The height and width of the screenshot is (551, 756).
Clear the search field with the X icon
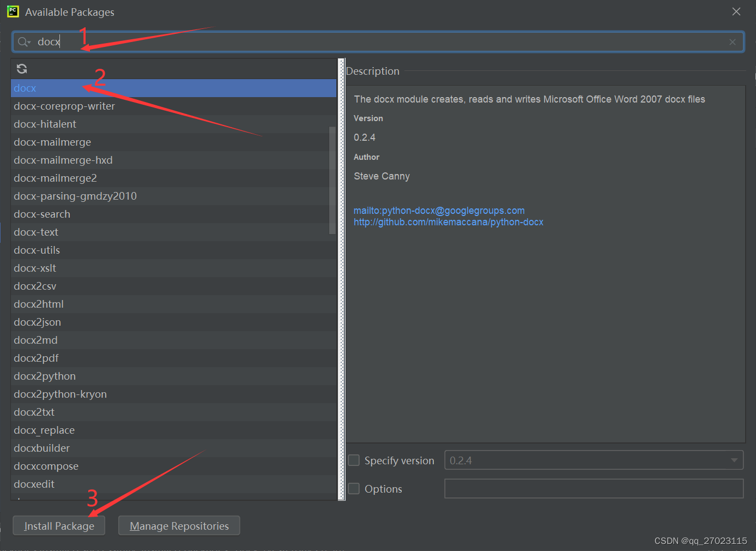pos(733,42)
